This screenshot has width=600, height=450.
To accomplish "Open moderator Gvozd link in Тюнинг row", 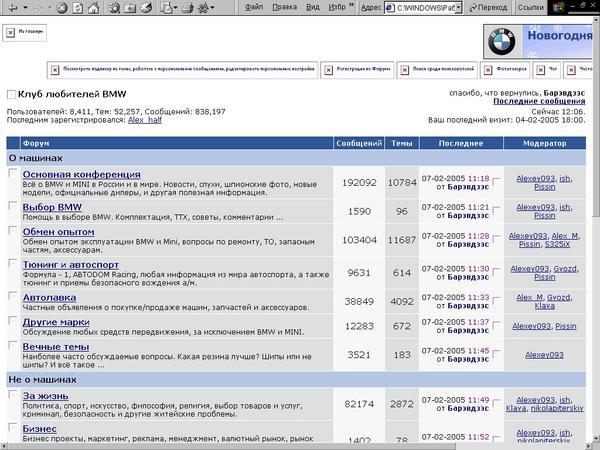I will [x=565, y=269].
